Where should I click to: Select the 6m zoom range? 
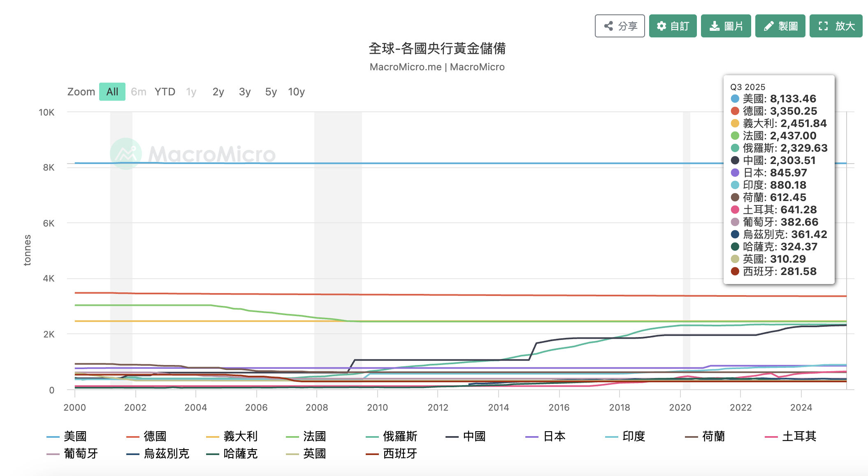(x=139, y=92)
